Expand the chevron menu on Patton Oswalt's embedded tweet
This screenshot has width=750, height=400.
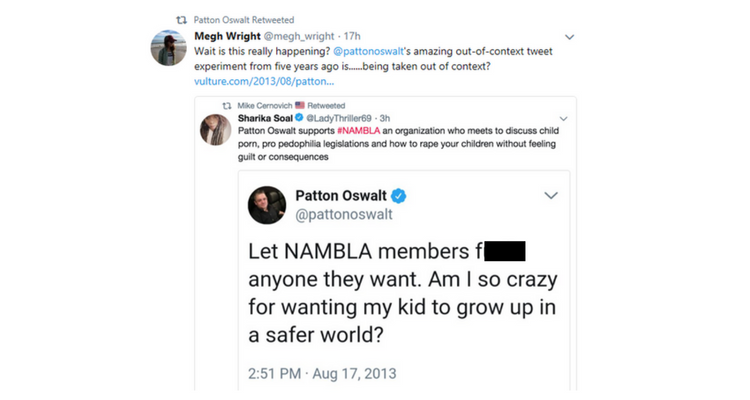click(x=550, y=196)
